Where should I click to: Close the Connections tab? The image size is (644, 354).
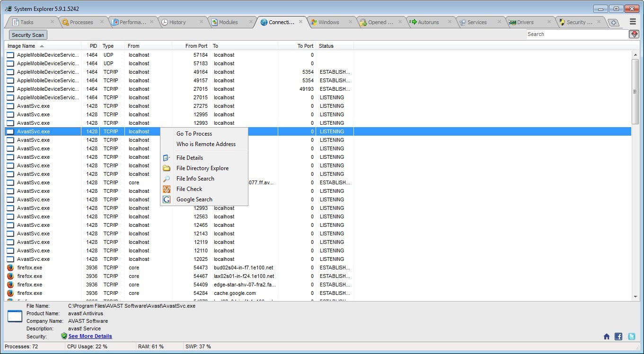(x=300, y=22)
